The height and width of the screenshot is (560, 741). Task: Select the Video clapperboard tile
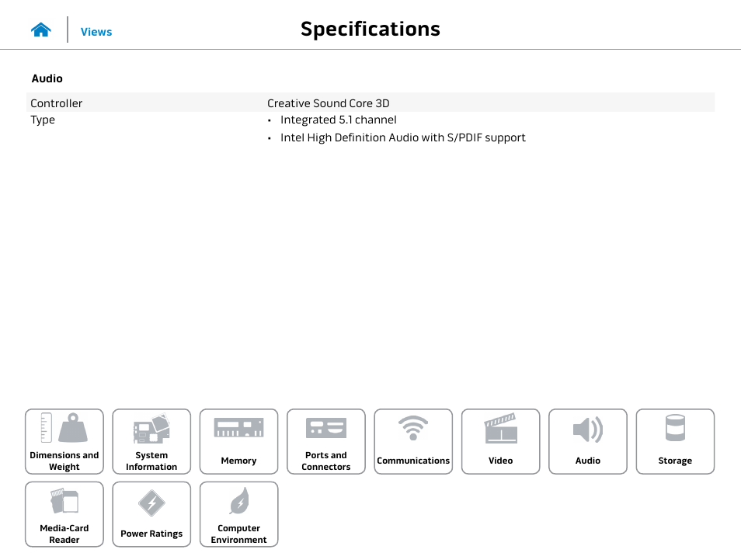pyautogui.click(x=500, y=441)
